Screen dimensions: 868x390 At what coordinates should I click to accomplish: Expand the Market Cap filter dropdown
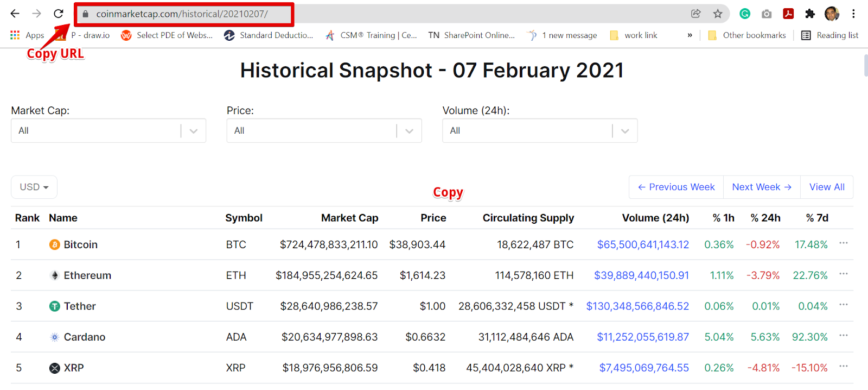pos(194,131)
